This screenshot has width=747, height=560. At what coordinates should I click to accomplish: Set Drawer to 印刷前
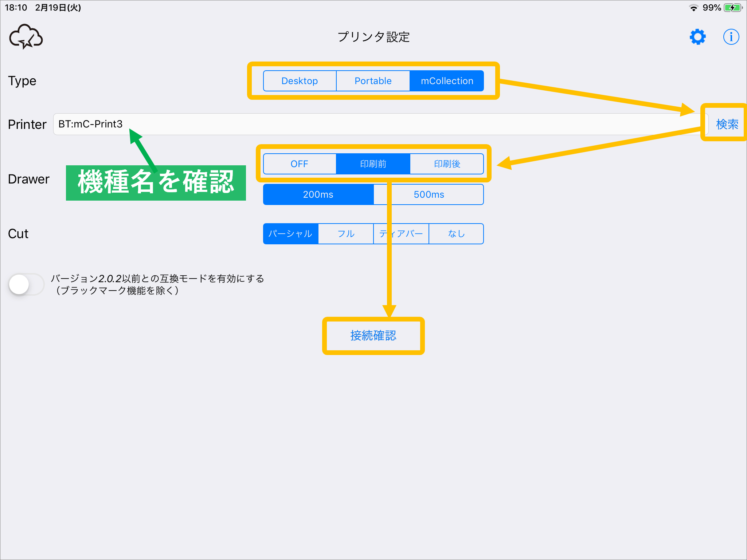click(373, 164)
